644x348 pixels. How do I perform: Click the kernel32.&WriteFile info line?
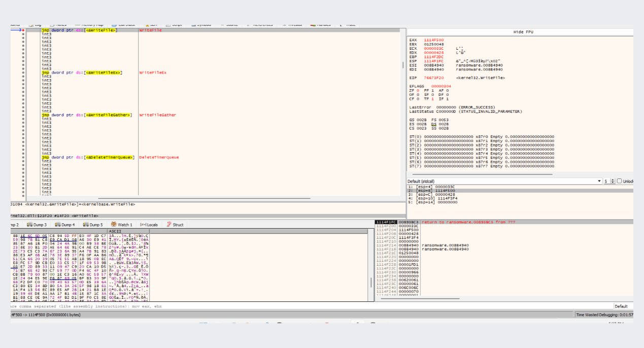[73, 204]
